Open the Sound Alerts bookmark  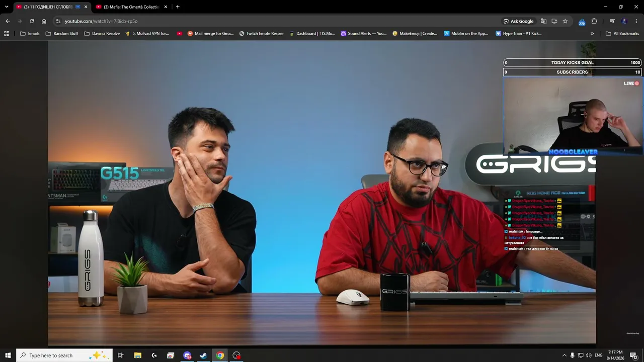click(364, 34)
